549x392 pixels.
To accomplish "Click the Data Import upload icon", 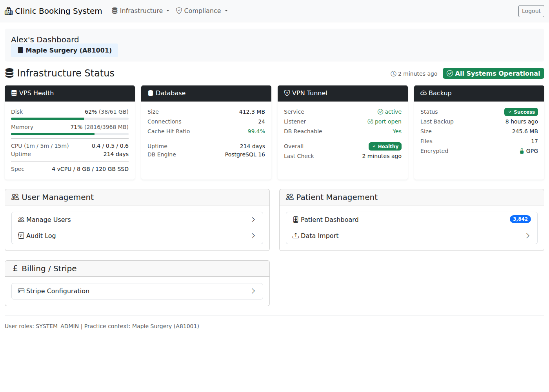I will click(296, 236).
